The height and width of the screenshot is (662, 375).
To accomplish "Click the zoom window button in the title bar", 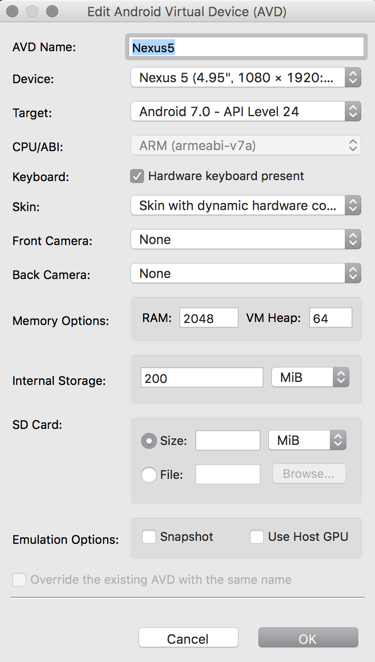I will click(52, 11).
